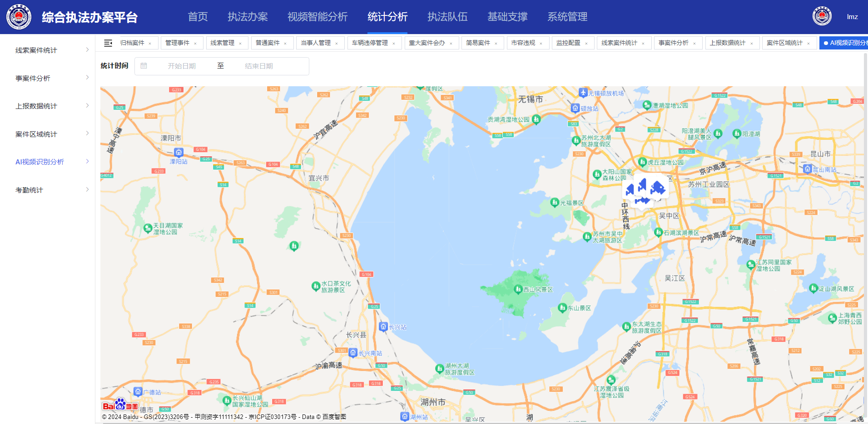Click the 开始日期 start date field
The image size is (868, 424).
182,66
